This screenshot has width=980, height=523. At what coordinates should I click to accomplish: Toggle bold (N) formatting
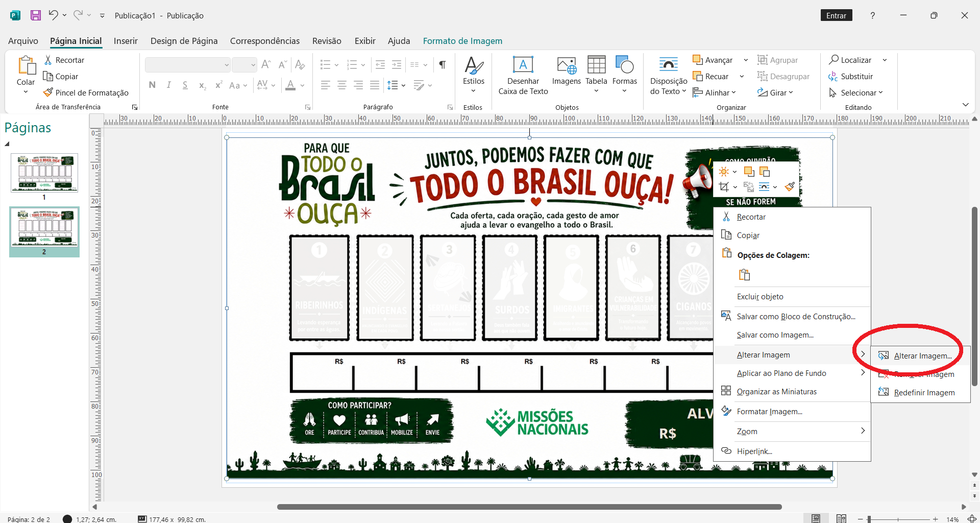[x=152, y=85]
